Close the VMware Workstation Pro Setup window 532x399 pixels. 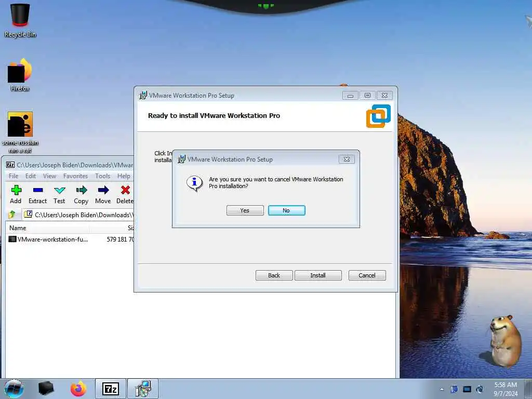coord(384,96)
